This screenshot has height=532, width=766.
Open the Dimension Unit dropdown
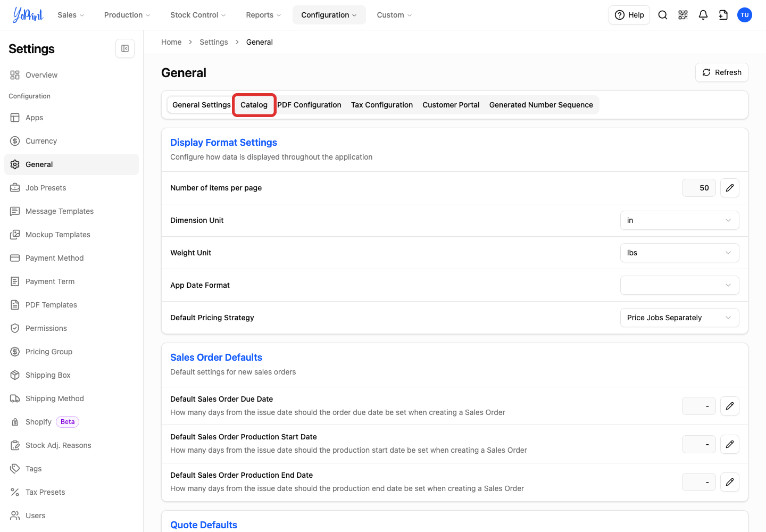click(x=679, y=220)
